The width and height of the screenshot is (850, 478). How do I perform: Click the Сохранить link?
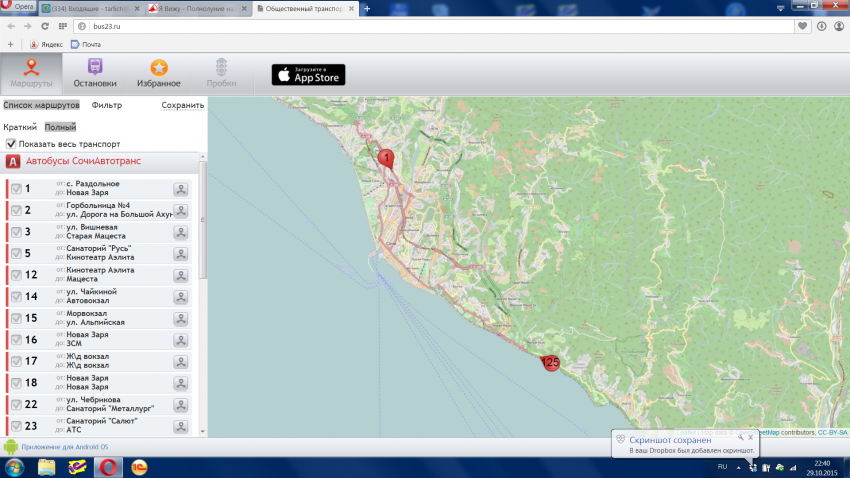182,105
